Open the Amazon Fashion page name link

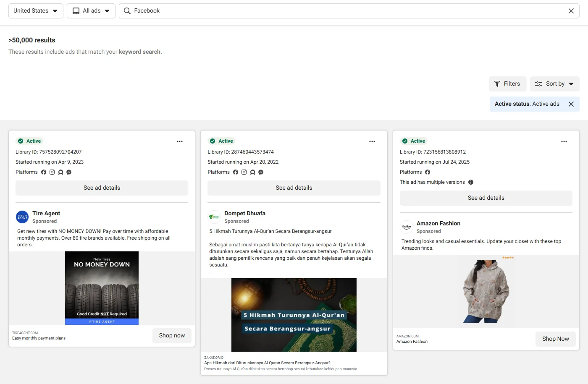tap(438, 223)
